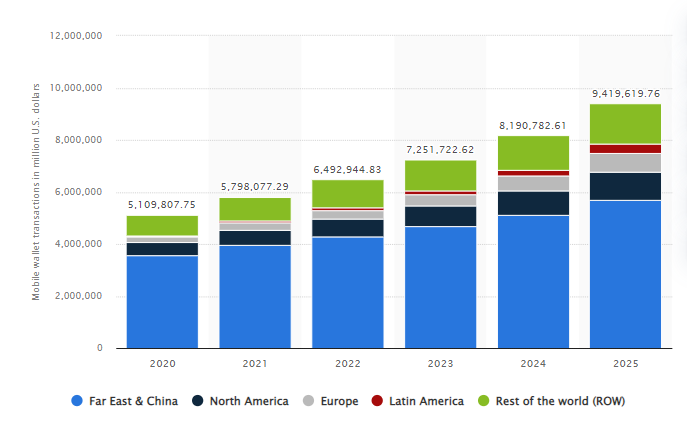Select the green ROW segment in 2022 bar

pos(347,193)
